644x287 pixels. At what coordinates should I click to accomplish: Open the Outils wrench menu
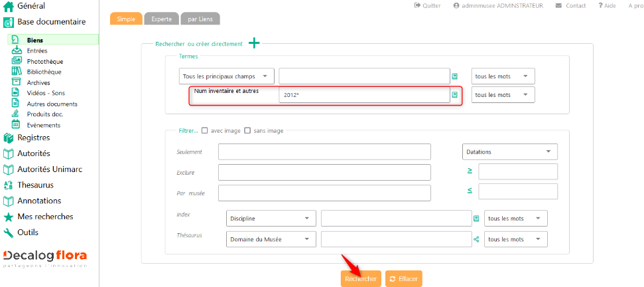click(28, 233)
